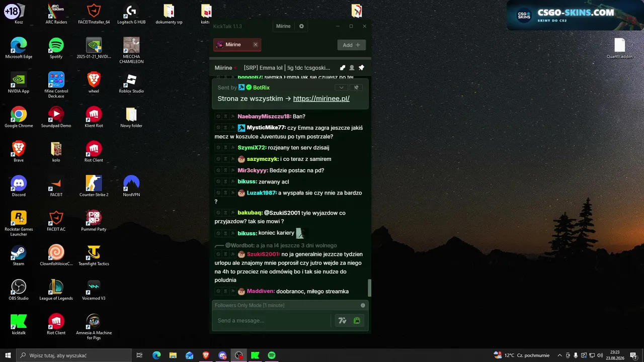
Task: Open Windows Start menu
Action: 8,355
